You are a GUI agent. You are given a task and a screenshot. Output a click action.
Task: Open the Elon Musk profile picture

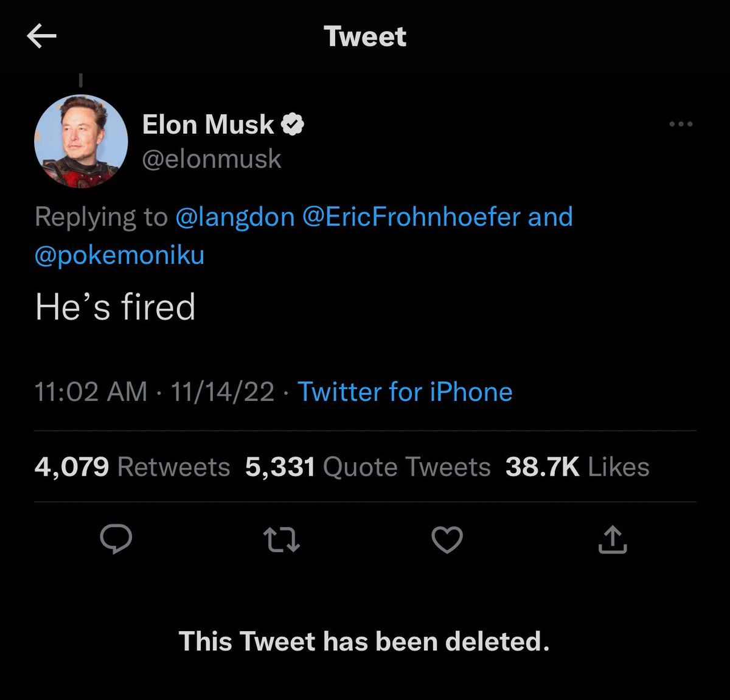click(x=81, y=140)
